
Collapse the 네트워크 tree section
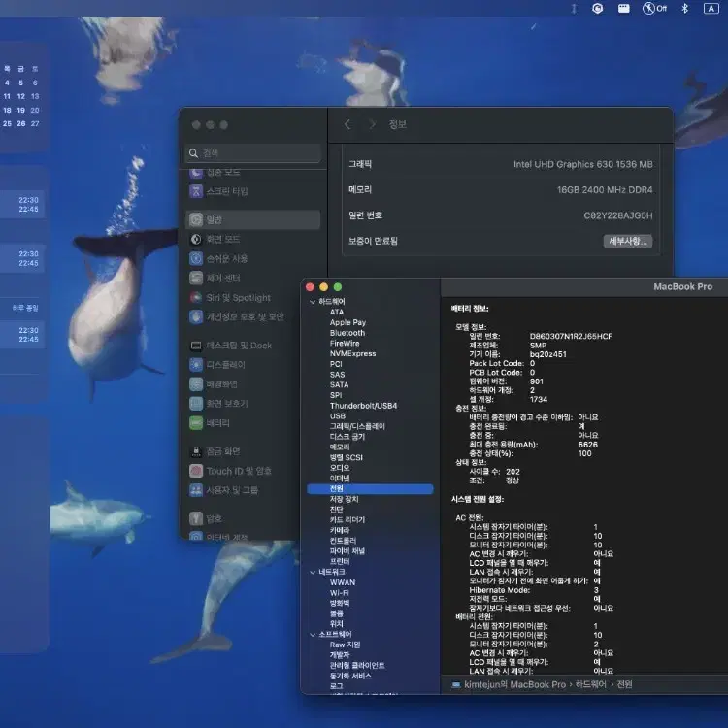313,572
